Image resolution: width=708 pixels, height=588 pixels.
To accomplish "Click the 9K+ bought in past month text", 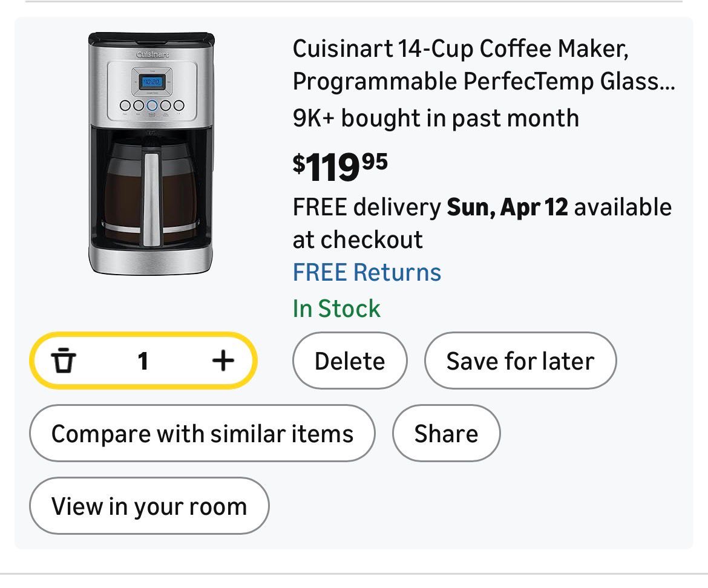I will (436, 118).
